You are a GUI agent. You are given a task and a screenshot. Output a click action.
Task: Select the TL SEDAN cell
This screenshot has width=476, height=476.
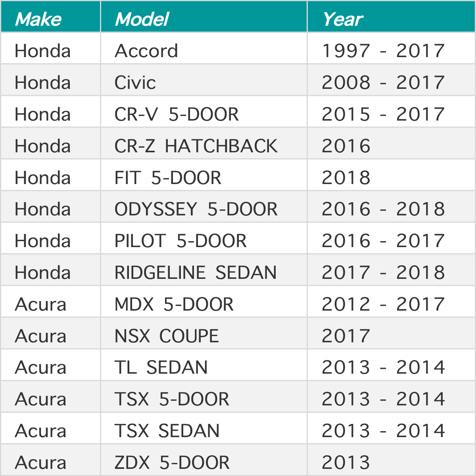tap(204, 365)
